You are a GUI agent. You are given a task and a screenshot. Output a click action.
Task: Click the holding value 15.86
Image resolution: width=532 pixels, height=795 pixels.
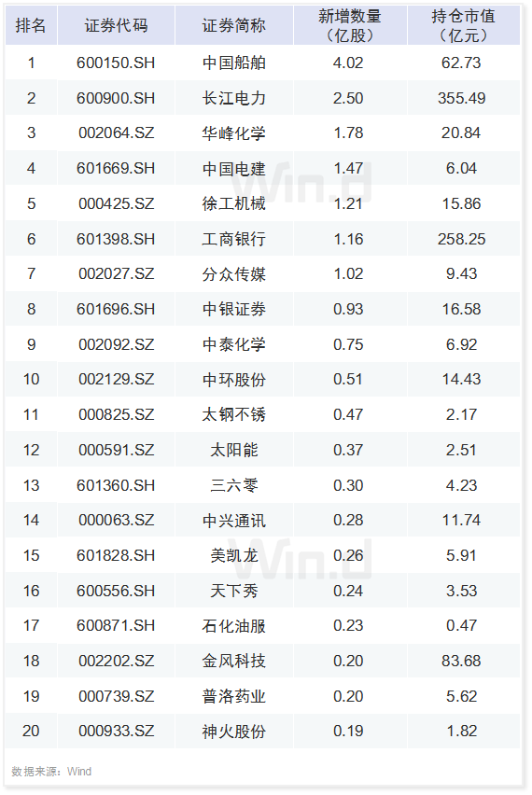click(461, 203)
